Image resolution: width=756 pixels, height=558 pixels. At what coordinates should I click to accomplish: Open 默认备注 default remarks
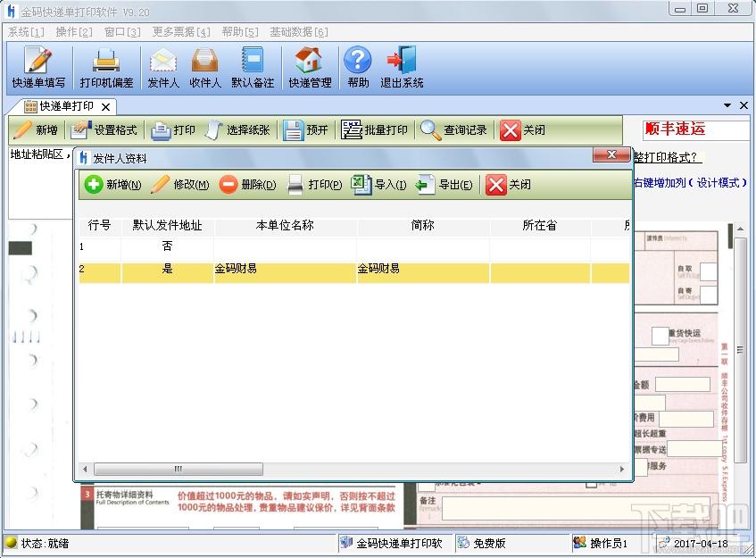click(253, 68)
